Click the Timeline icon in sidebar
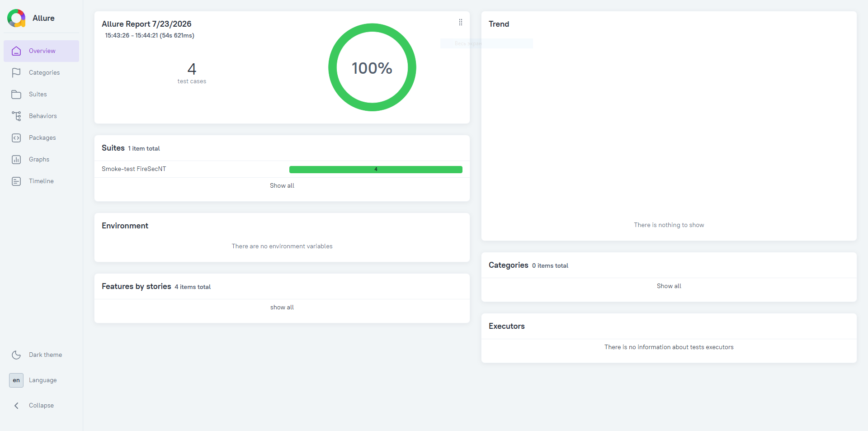 (16, 181)
